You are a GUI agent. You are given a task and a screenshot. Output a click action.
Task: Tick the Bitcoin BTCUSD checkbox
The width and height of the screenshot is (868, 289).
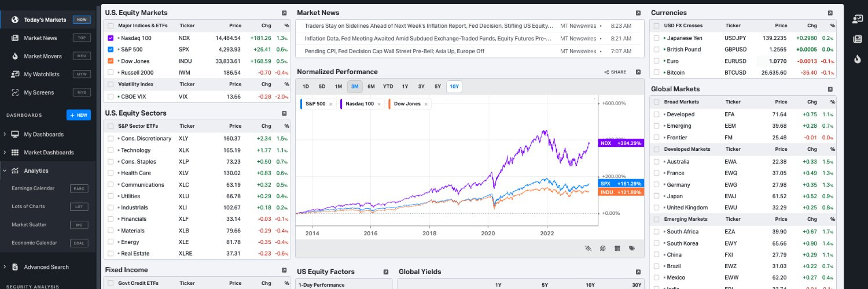coord(656,72)
